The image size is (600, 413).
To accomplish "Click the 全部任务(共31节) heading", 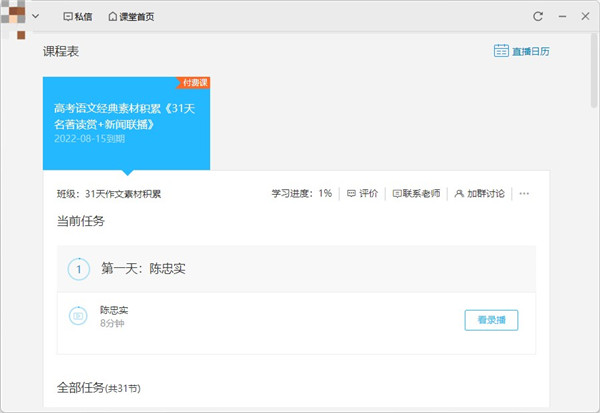I will click(99, 388).
